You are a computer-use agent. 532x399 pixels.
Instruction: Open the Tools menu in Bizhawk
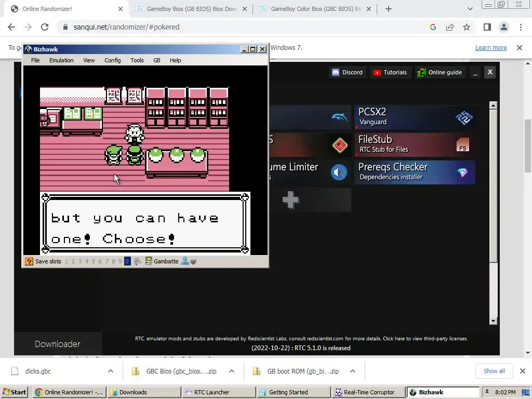pos(137,60)
